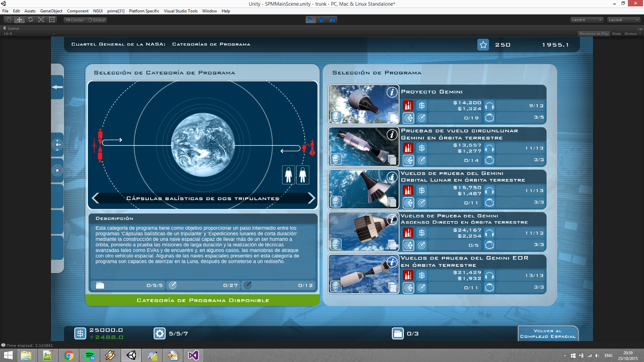Select the Scale tool in Unity toolbar
This screenshot has height=362, width=644.
(x=41, y=20)
